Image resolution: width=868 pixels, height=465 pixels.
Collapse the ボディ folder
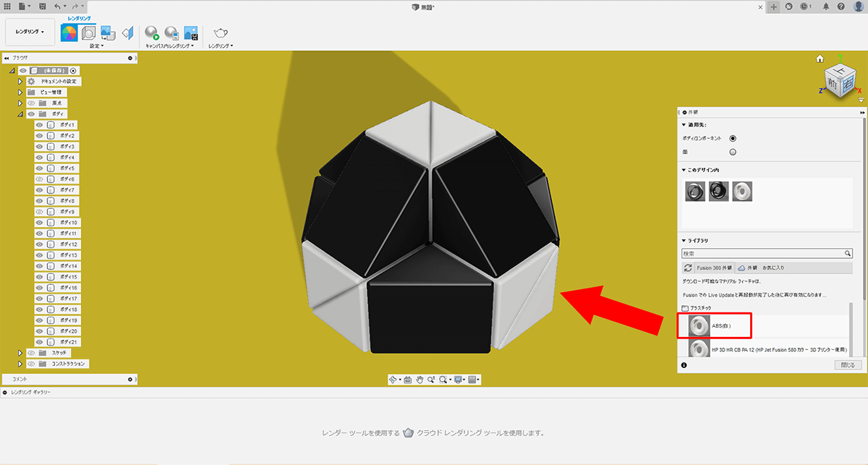[x=21, y=114]
